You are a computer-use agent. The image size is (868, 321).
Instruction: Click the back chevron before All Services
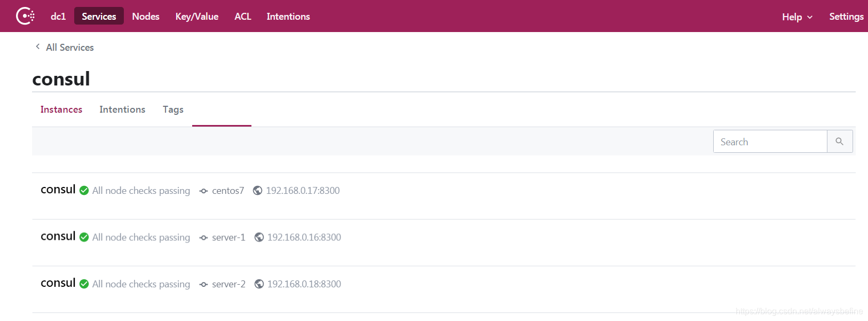(x=37, y=47)
